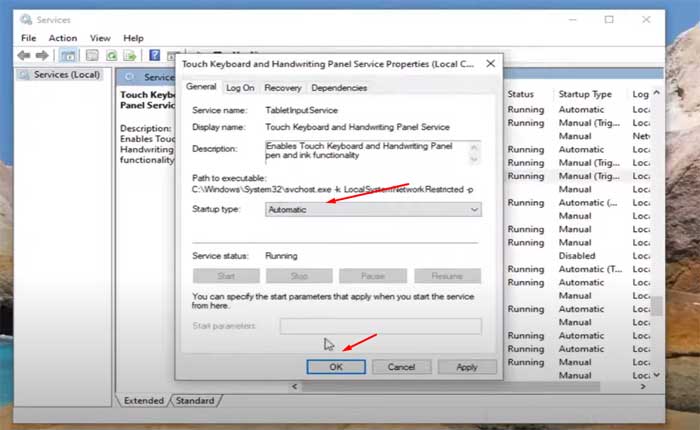
Task: Open the Startup type dropdown
Action: [373, 209]
